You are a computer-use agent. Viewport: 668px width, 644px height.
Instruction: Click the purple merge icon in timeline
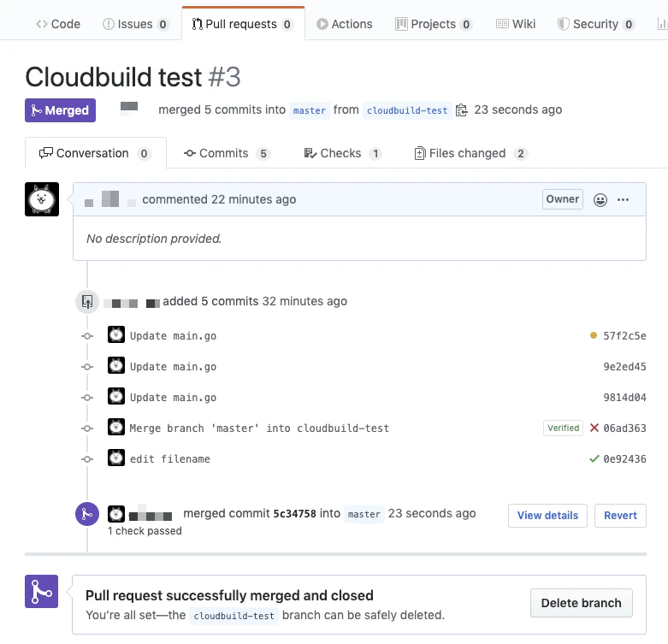click(x=87, y=514)
